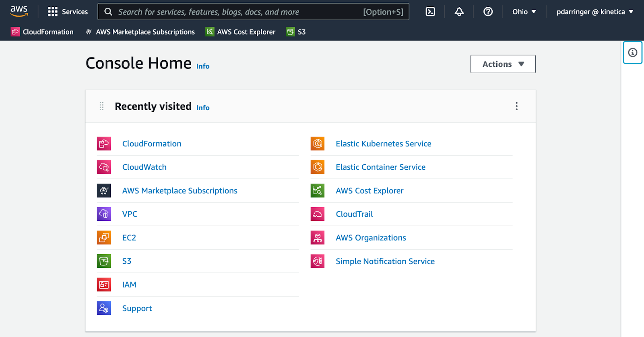The width and height of the screenshot is (644, 337).
Task: Open the Recently visited widget options menu
Action: pos(517,106)
